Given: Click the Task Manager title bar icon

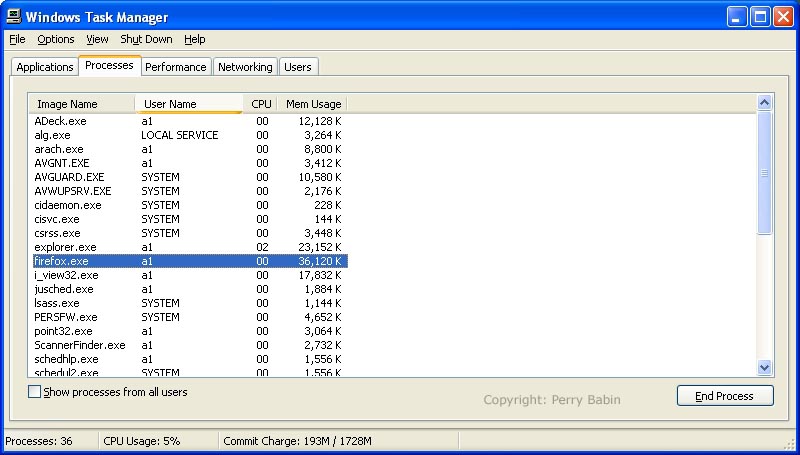Looking at the screenshot, I should pos(14,16).
